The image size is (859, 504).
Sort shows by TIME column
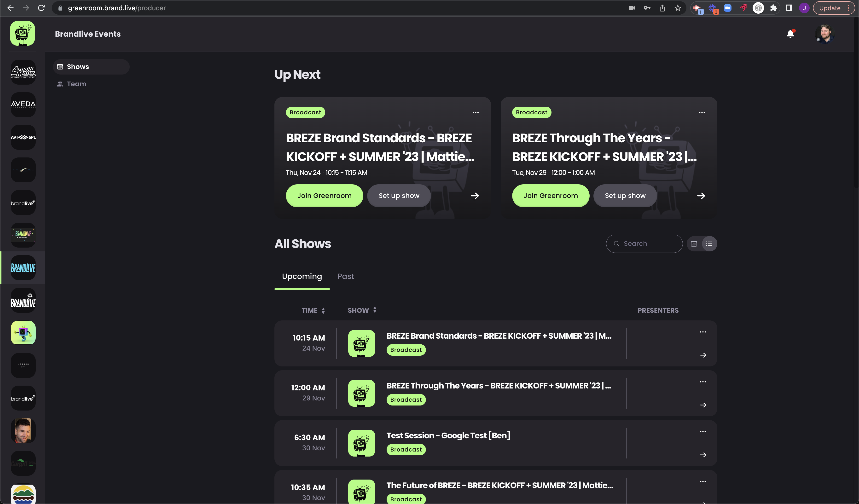[313, 310]
